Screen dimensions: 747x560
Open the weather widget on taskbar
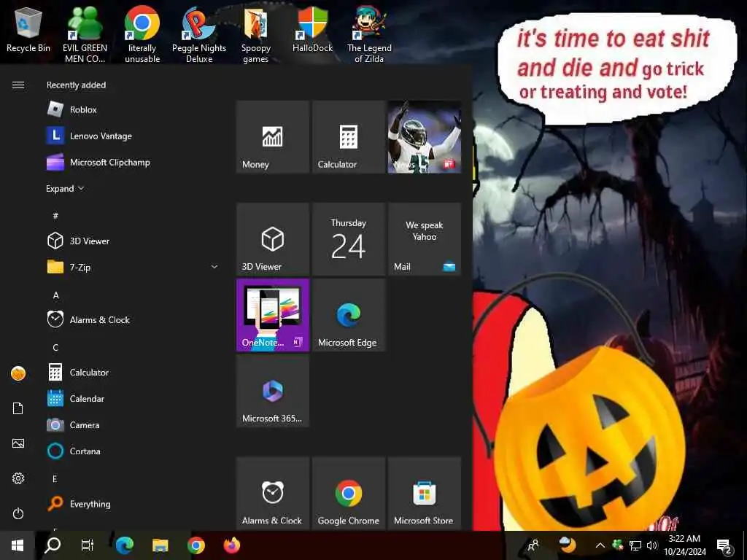pyautogui.click(x=568, y=544)
